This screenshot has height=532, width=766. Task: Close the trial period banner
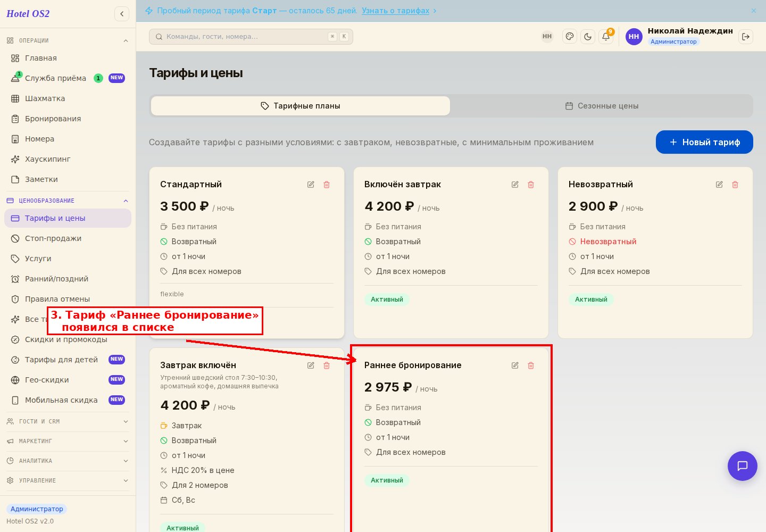754,11
